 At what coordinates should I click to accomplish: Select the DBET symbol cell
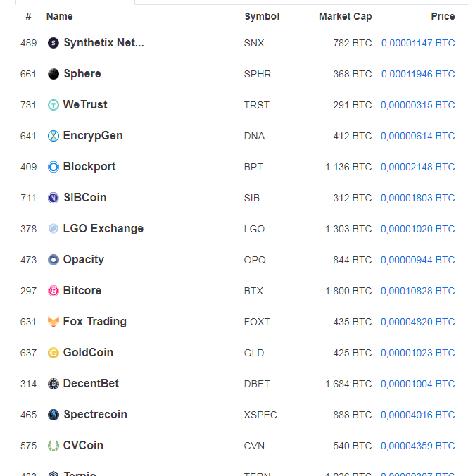coord(257,384)
